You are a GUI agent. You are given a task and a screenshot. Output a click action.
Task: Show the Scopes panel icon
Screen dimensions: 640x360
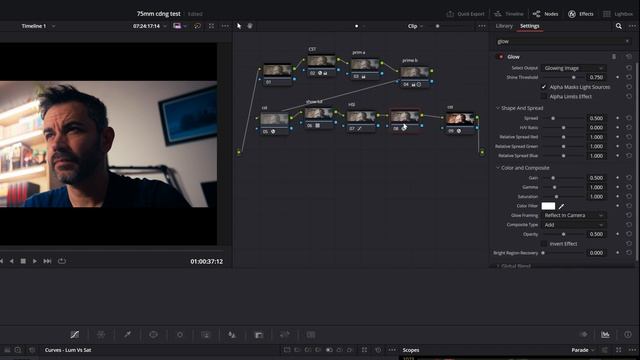pos(605,335)
